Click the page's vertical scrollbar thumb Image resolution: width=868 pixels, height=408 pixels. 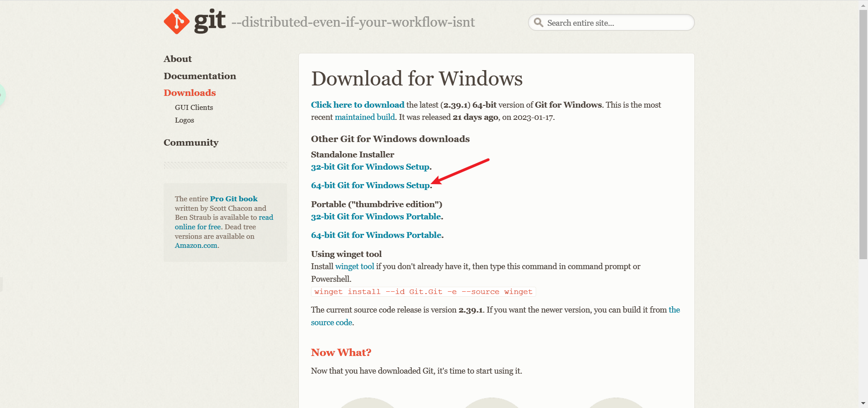863,135
